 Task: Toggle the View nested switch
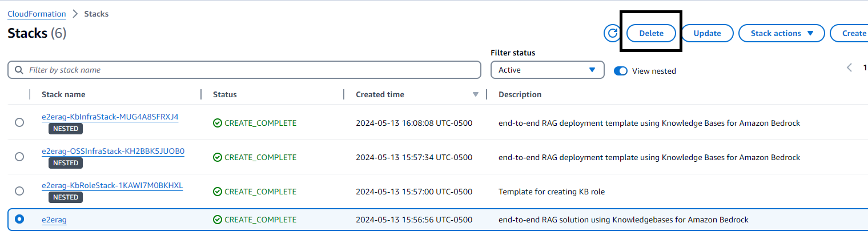coord(621,71)
